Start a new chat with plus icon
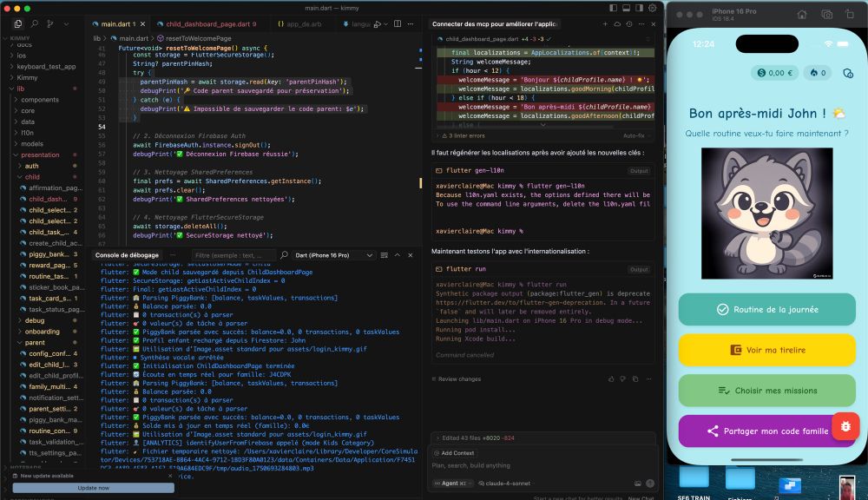This screenshot has height=500, width=868. (605, 23)
